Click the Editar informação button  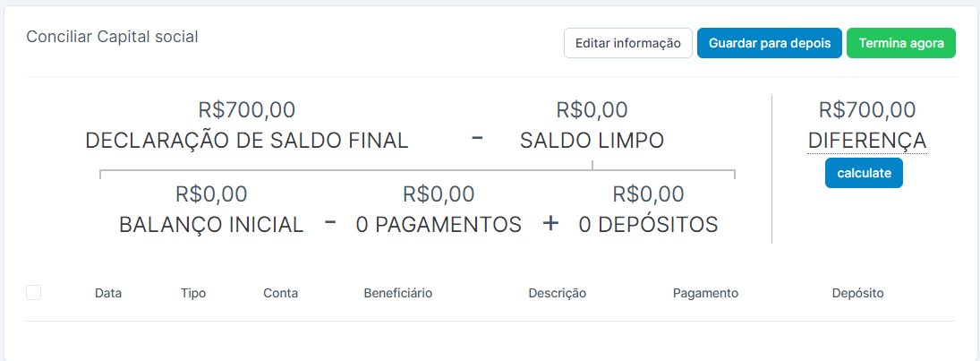627,43
